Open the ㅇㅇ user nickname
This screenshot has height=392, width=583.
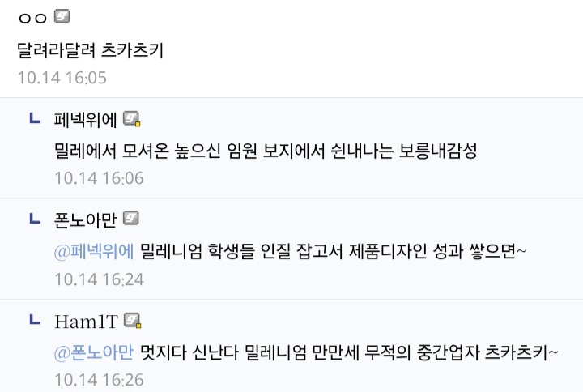(32, 17)
